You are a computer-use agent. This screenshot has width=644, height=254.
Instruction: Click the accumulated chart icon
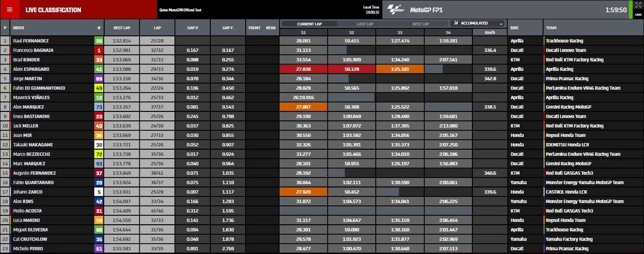[455, 23]
